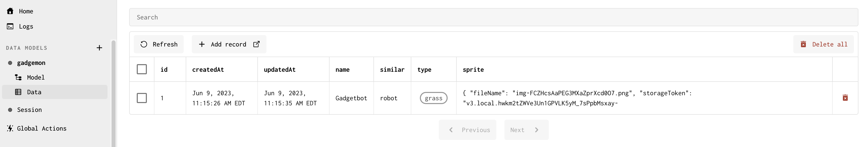
Task: Click the type column header
Action: (424, 69)
